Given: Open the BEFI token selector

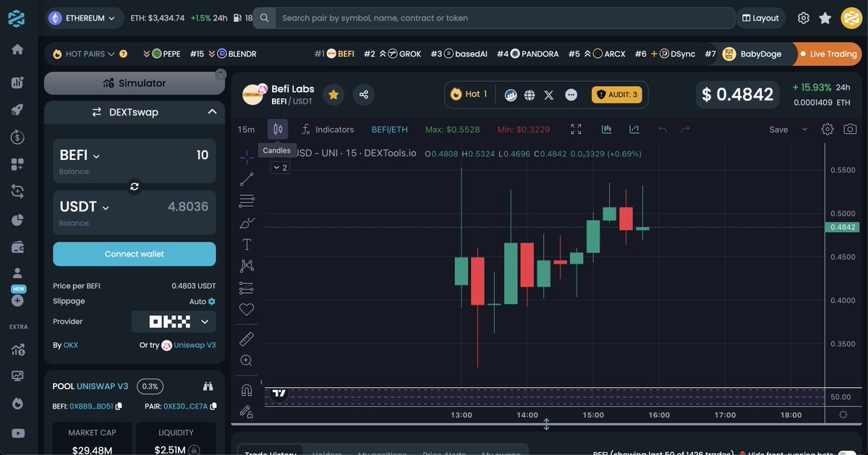Looking at the screenshot, I should 80,155.
